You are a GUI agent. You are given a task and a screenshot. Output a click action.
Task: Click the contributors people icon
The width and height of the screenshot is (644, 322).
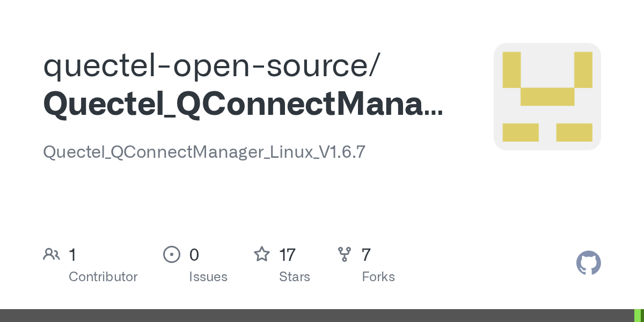click(52, 254)
